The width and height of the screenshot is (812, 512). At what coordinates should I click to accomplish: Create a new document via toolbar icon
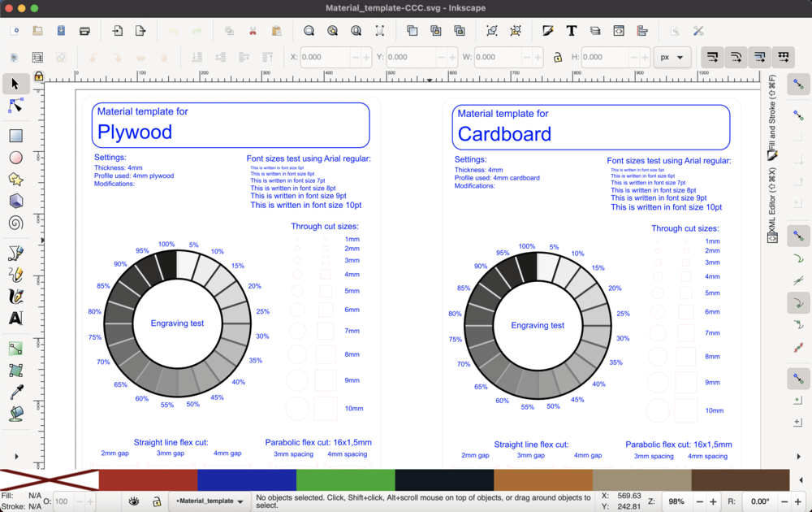tap(15, 31)
